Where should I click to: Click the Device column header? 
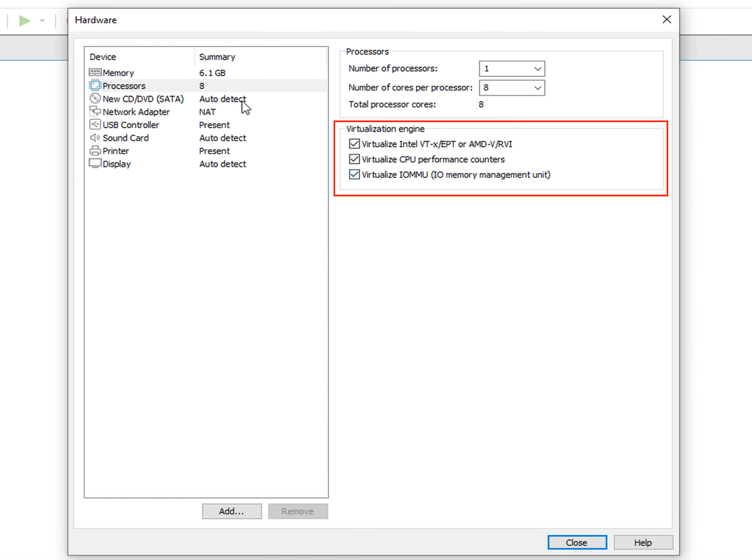[x=103, y=57]
